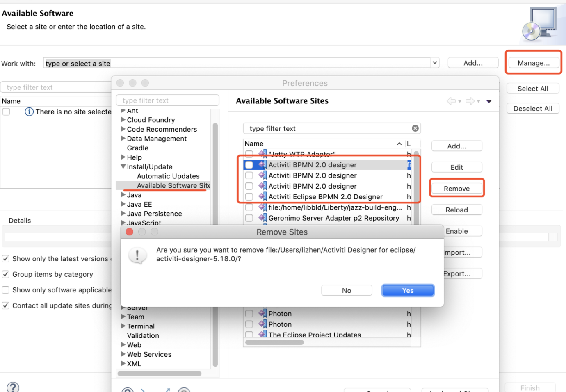Select The Eclipse Project Updates row
The image size is (566, 392).
pyautogui.click(x=327, y=334)
